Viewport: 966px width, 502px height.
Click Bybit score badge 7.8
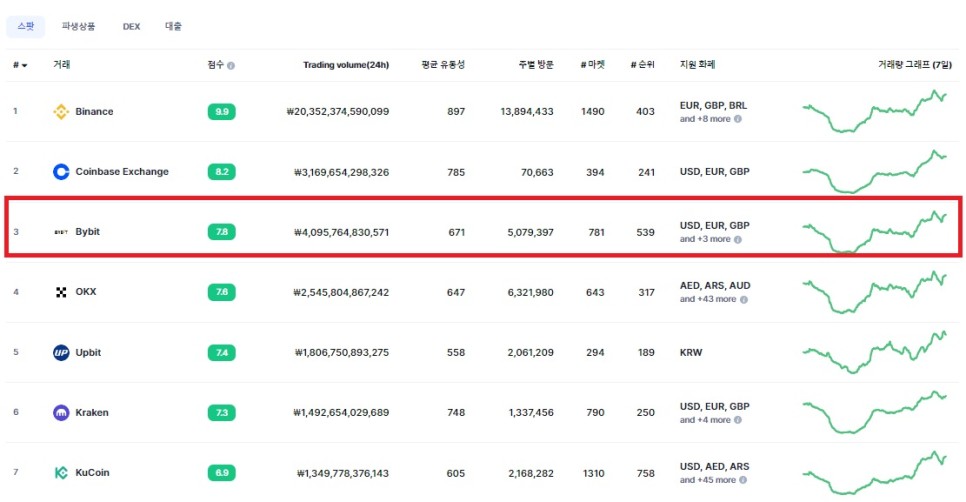222,232
